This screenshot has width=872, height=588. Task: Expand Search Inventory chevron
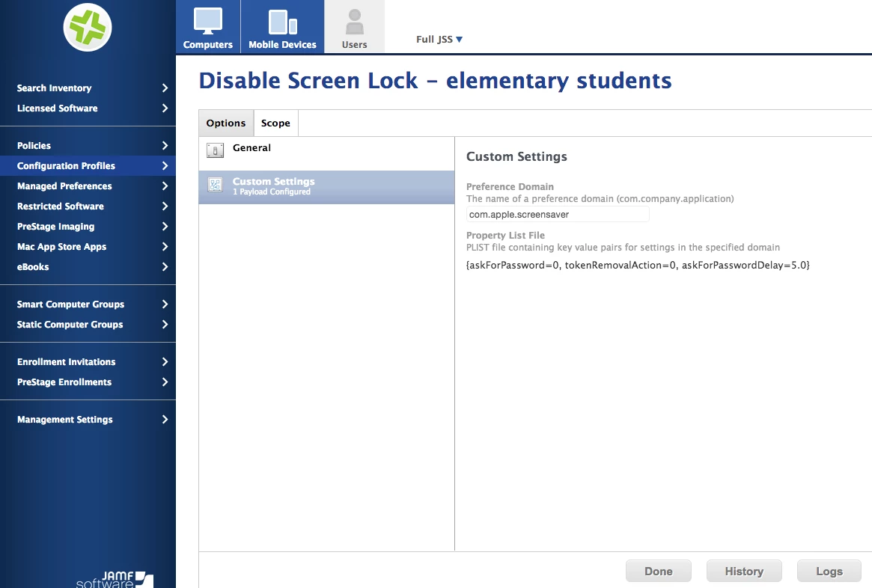point(165,88)
